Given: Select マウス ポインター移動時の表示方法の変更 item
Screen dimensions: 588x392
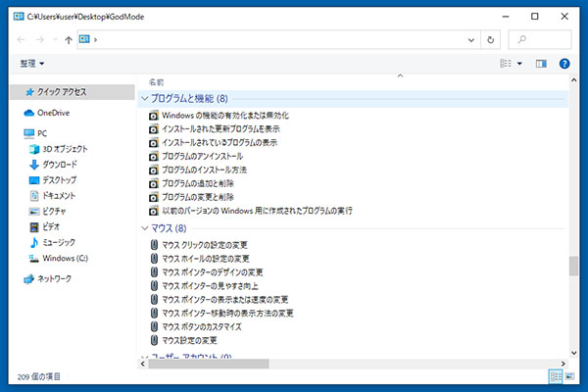Looking at the screenshot, I should 221,313.
